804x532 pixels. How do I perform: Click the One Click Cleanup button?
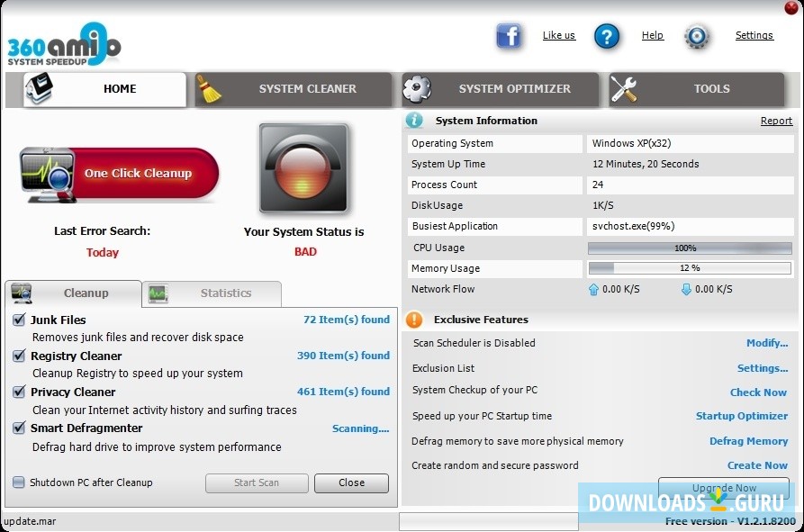pos(120,175)
